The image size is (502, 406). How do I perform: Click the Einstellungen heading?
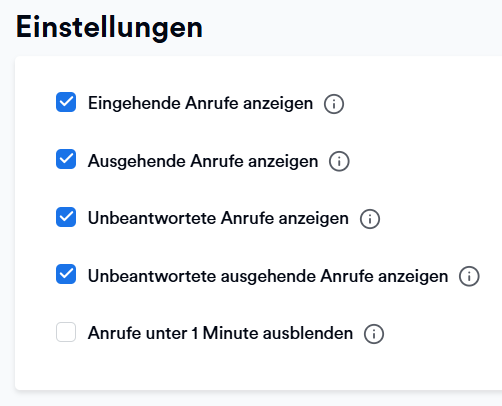109,28
